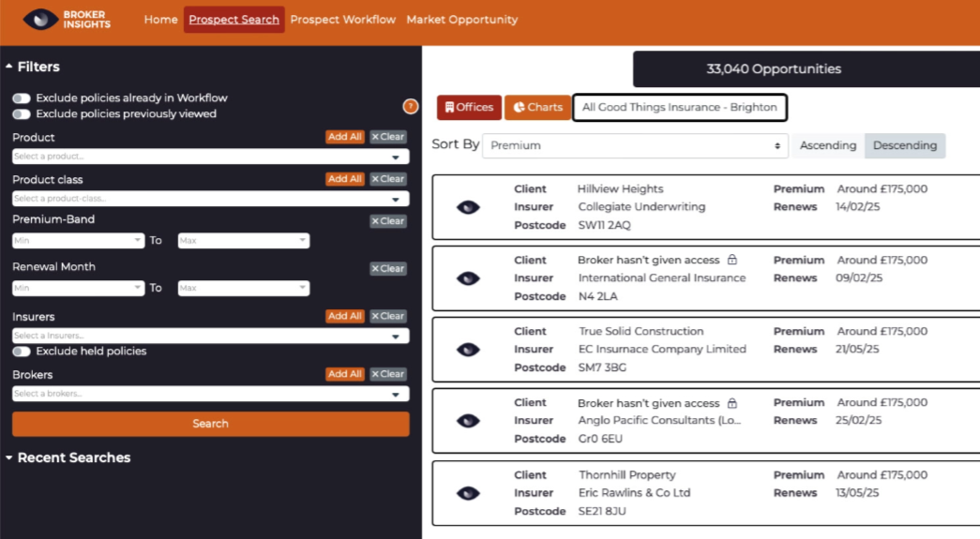This screenshot has width=980, height=539.
Task: Click the Offices button
Action: (469, 108)
